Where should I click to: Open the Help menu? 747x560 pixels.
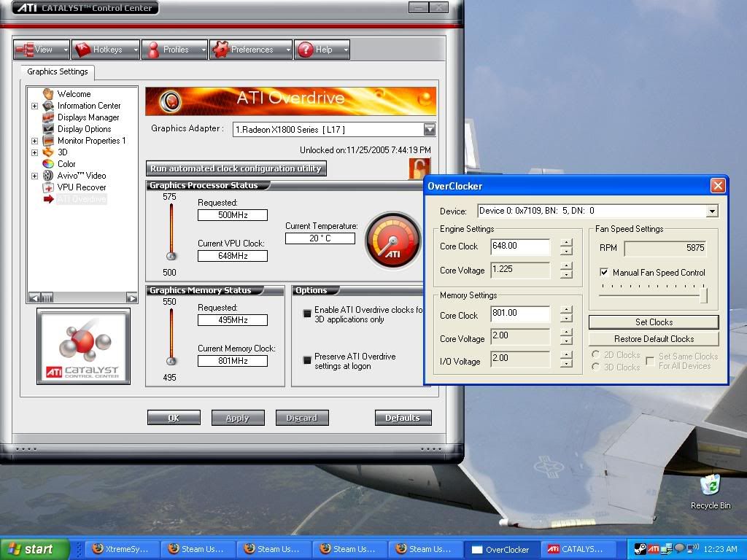coord(322,50)
